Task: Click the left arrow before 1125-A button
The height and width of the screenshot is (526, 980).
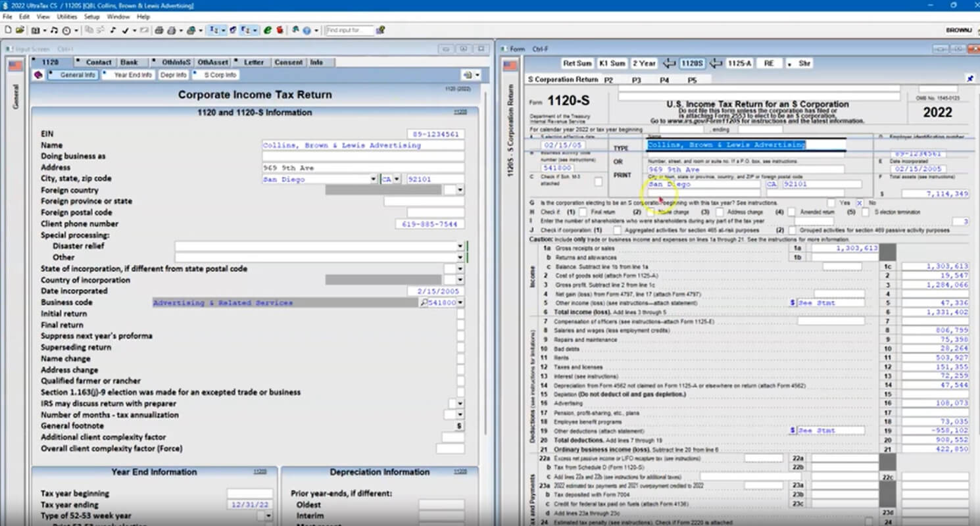Action: (x=716, y=63)
